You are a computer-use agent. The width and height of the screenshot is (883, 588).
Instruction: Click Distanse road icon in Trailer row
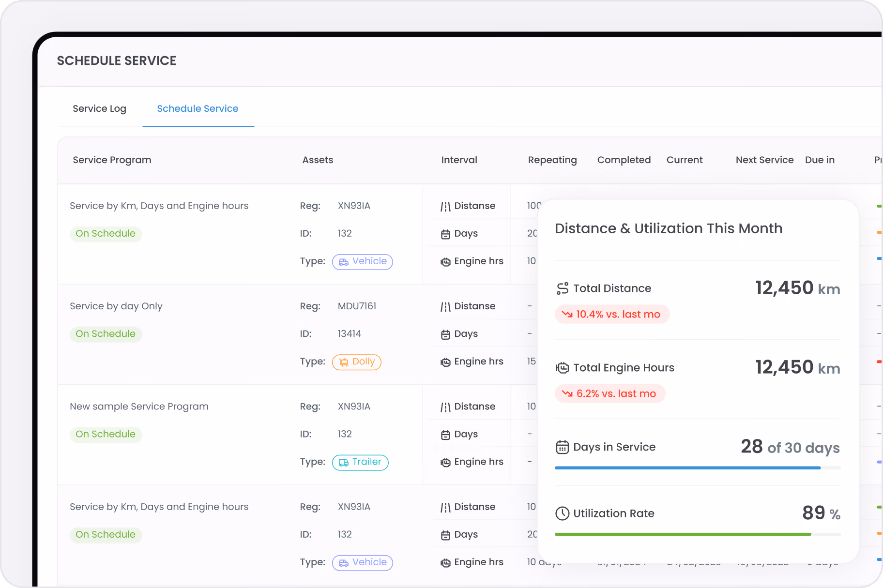[445, 407]
